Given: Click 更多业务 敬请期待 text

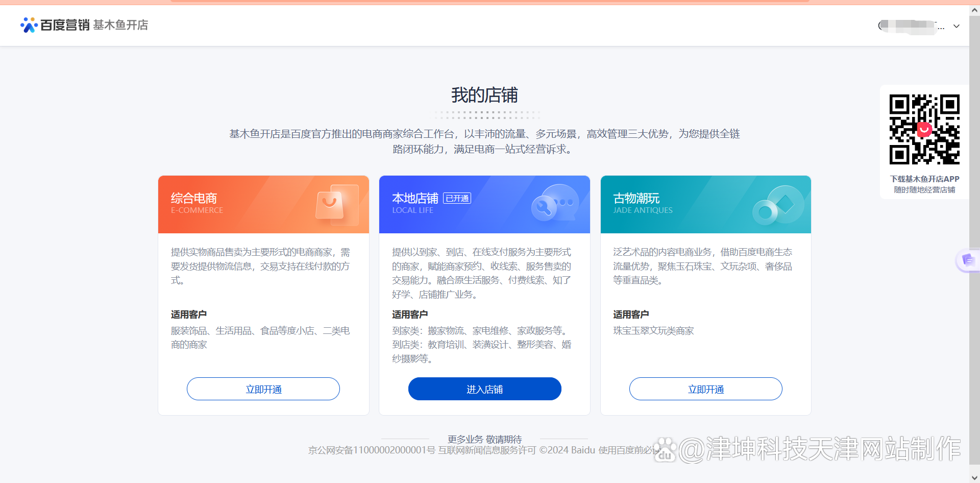Looking at the screenshot, I should 484,439.
